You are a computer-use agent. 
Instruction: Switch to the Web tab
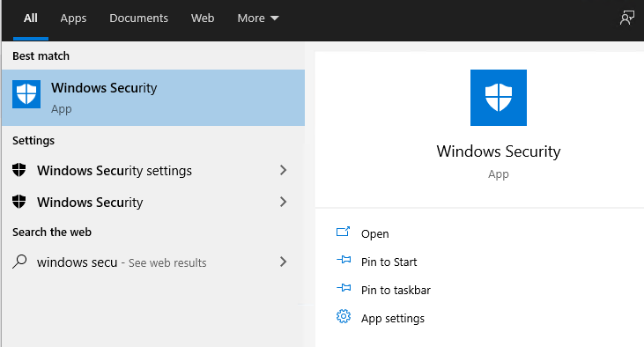click(x=203, y=18)
